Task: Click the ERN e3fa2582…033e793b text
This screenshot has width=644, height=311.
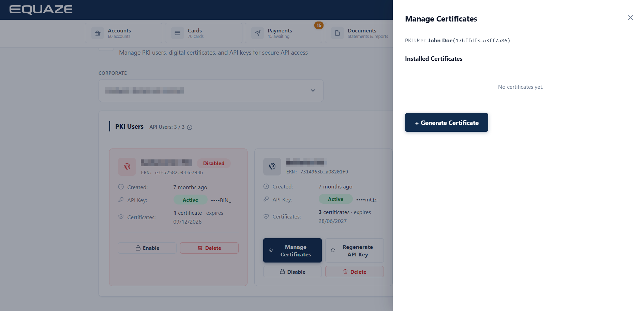Action: (172, 172)
